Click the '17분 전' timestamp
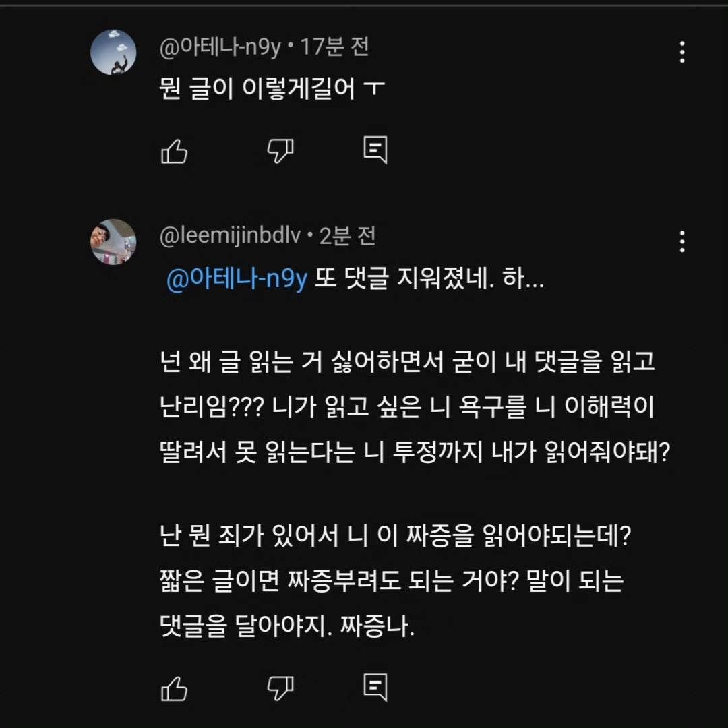The width and height of the screenshot is (728, 728). coord(334,47)
